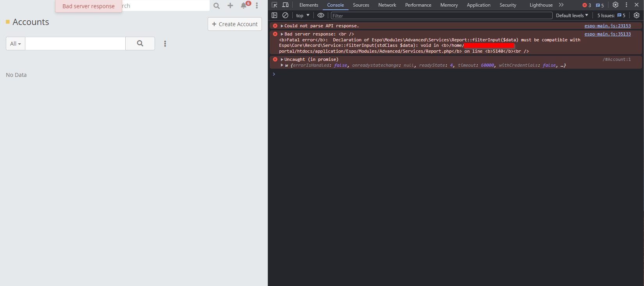
Task: Click the quick create plus icon
Action: [230, 6]
